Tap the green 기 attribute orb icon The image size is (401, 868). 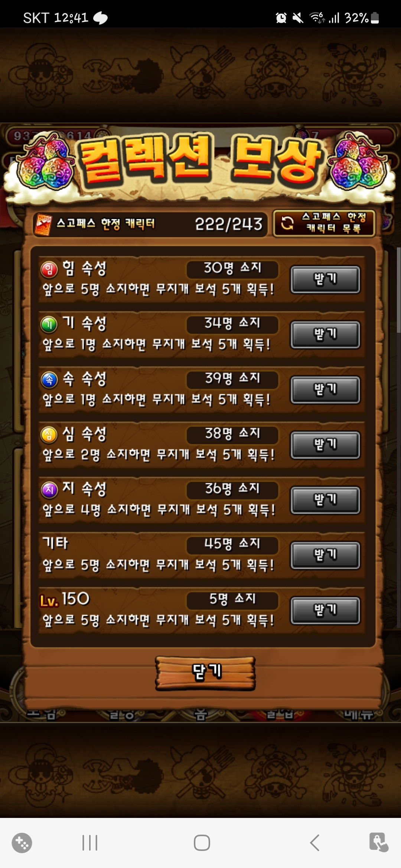[49, 325]
